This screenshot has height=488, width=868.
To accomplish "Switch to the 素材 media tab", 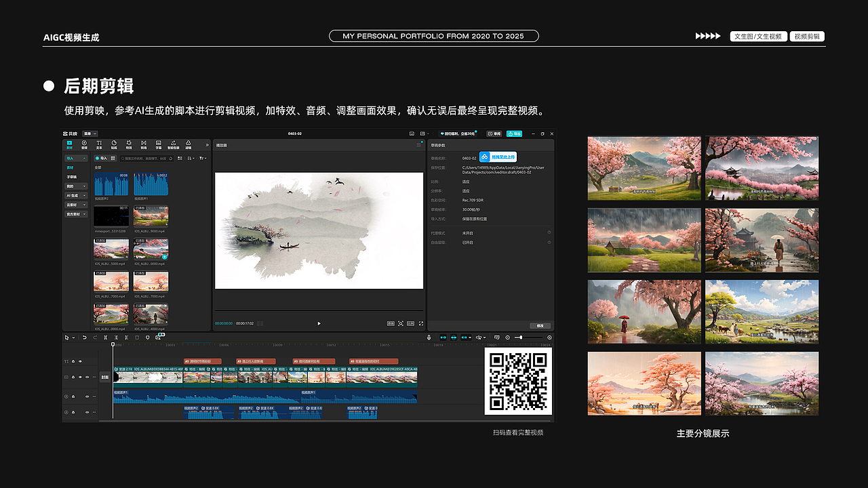I will [69, 144].
